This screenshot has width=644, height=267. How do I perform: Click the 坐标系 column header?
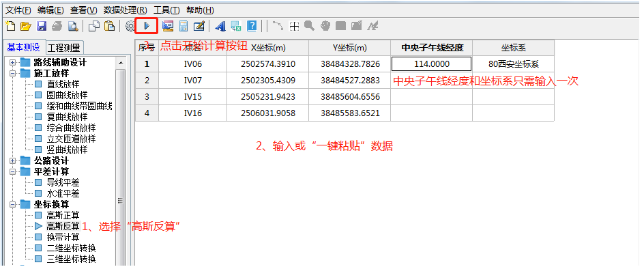514,48
